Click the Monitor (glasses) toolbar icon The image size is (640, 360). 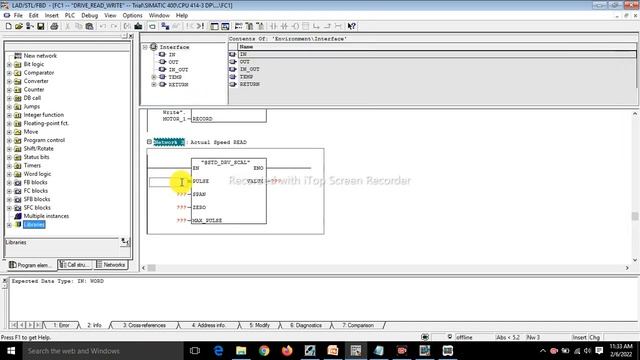coord(176,26)
